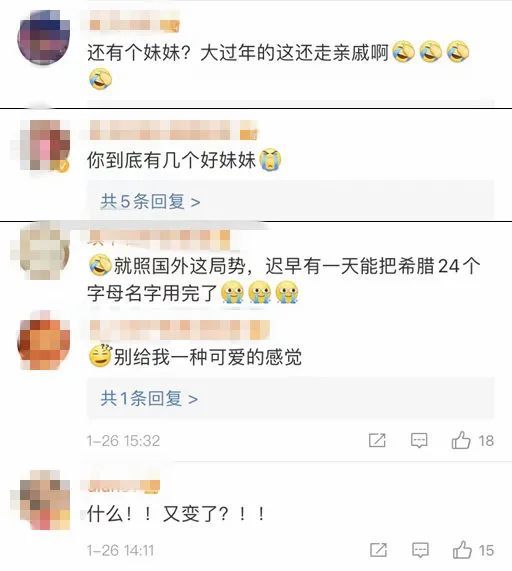The height and width of the screenshot is (571, 512).
Task: Open reply box for the 15:32 comment
Action: pos(419,441)
